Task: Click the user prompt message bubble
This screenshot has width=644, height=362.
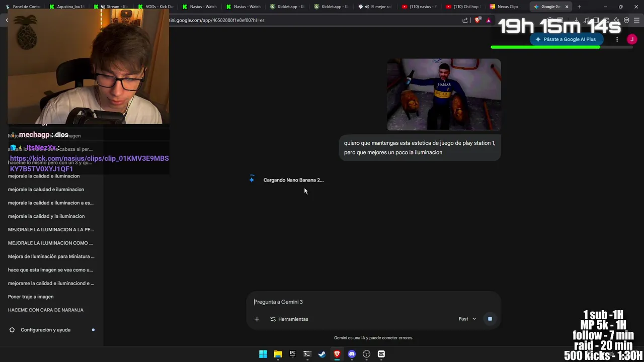Action: point(420,148)
